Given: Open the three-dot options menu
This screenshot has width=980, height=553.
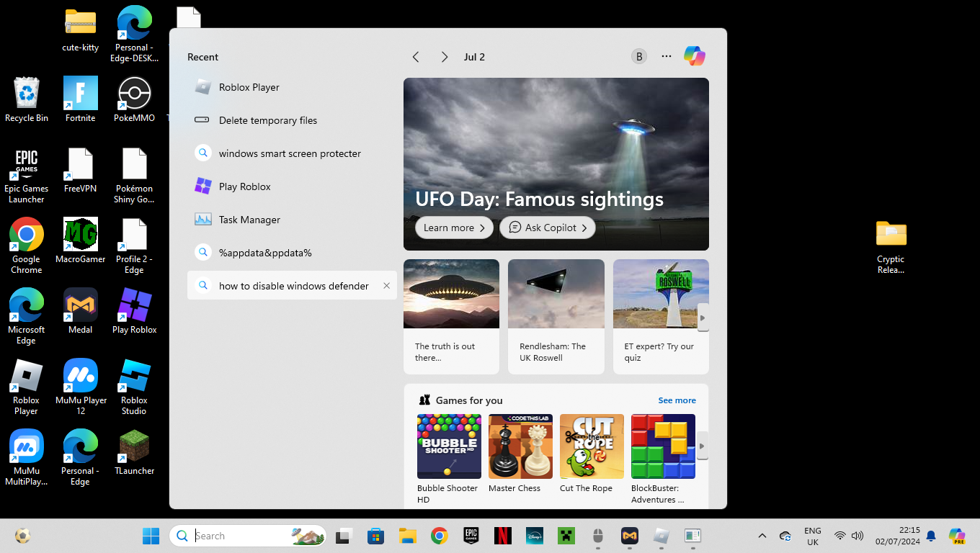Looking at the screenshot, I should click(667, 57).
